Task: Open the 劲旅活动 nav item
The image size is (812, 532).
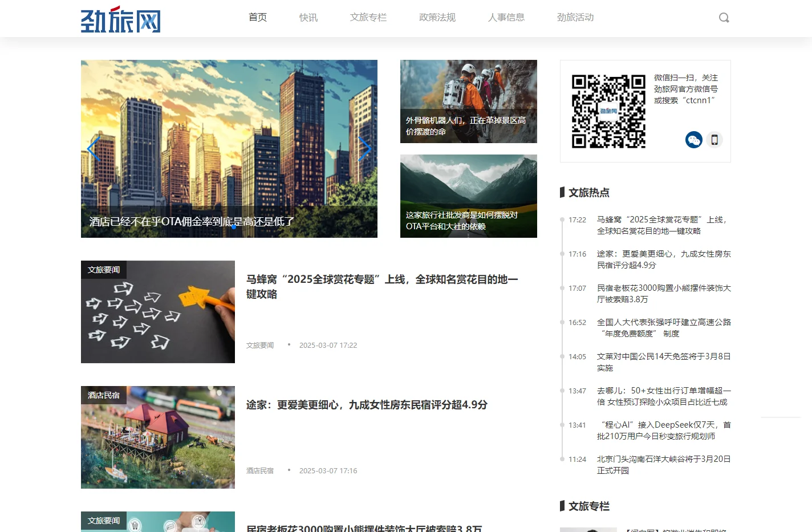Action: tap(575, 17)
